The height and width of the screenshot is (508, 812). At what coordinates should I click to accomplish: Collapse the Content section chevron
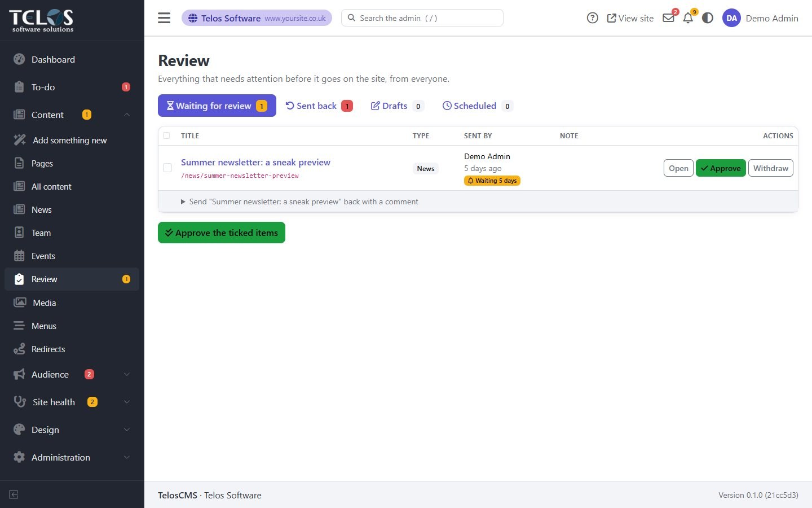click(x=126, y=115)
